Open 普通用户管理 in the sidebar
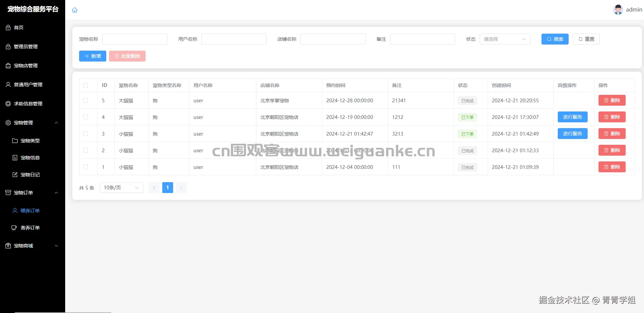Screen dimensions: 644x313 pos(33,85)
